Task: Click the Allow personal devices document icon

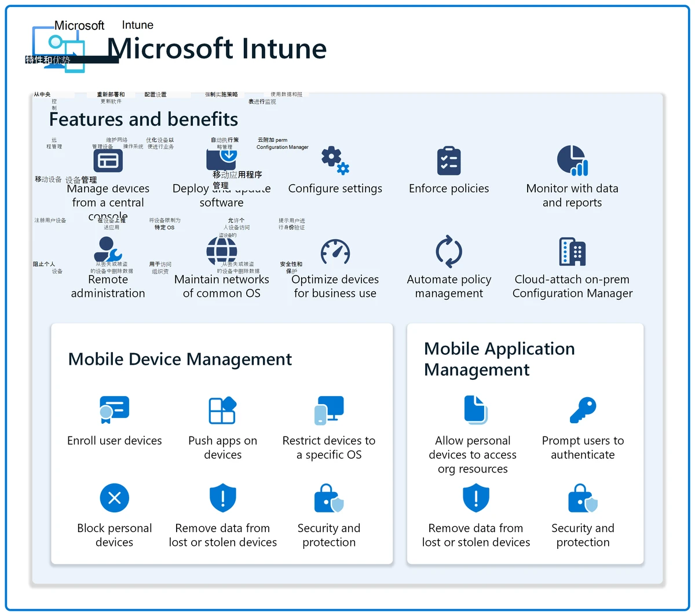Action: [x=475, y=410]
